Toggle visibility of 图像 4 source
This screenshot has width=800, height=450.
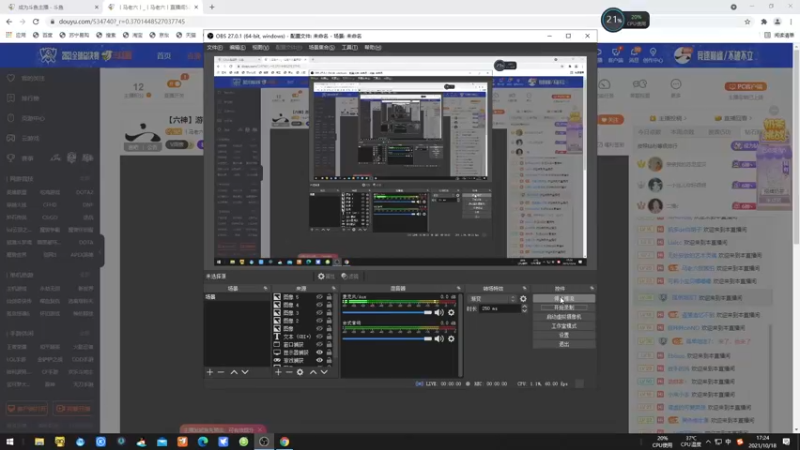[319, 305]
